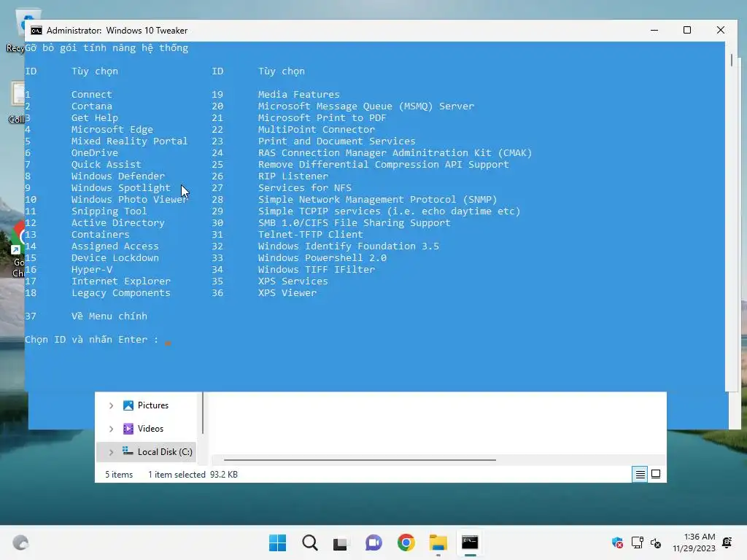Viewport: 747px width, 560px height.
Task: Click the 'Cortana' option text
Action: (91, 106)
